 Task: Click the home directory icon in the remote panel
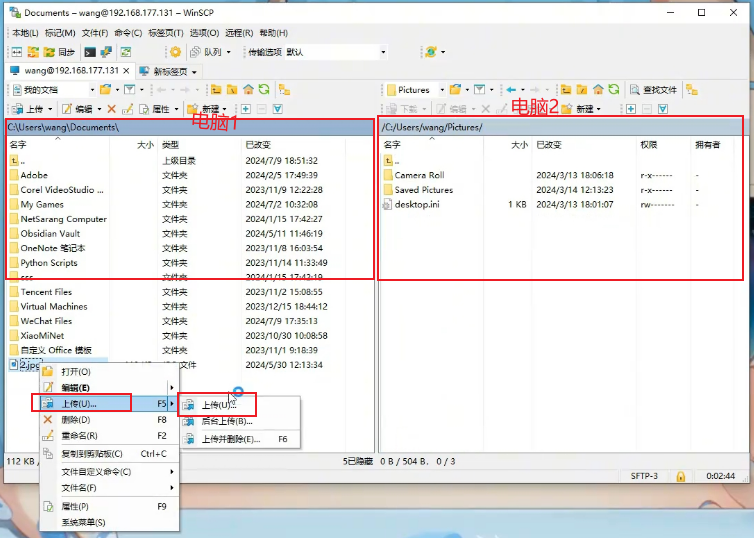(598, 90)
